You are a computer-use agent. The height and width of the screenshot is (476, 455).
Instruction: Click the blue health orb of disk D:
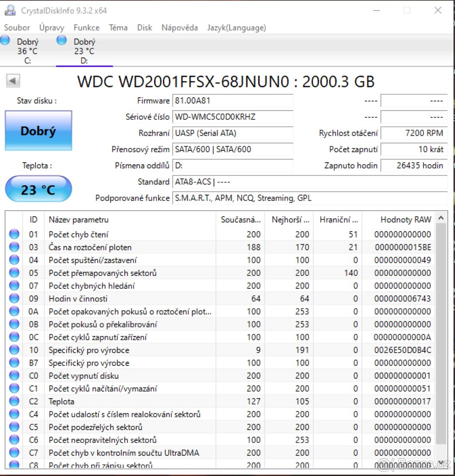coord(61,40)
